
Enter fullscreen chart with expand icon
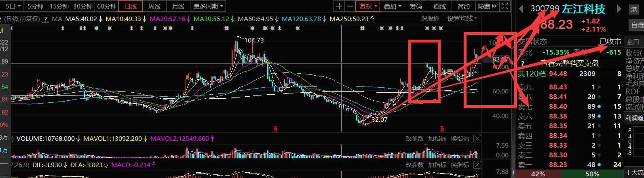505,6
